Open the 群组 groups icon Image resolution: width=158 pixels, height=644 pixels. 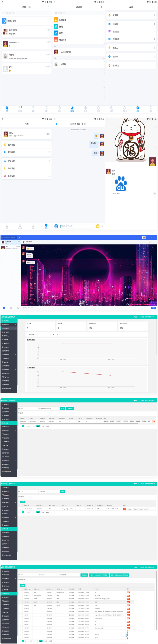coord(56,26)
